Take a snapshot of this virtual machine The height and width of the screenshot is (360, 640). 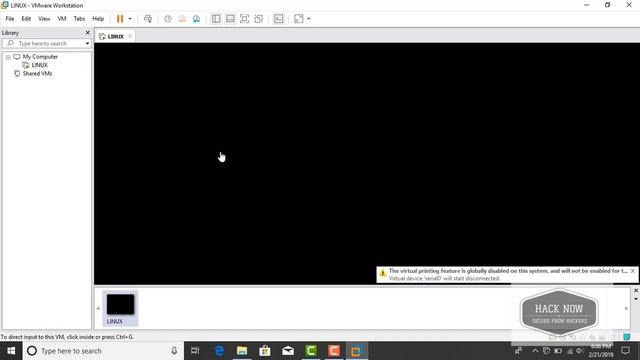pos(168,19)
